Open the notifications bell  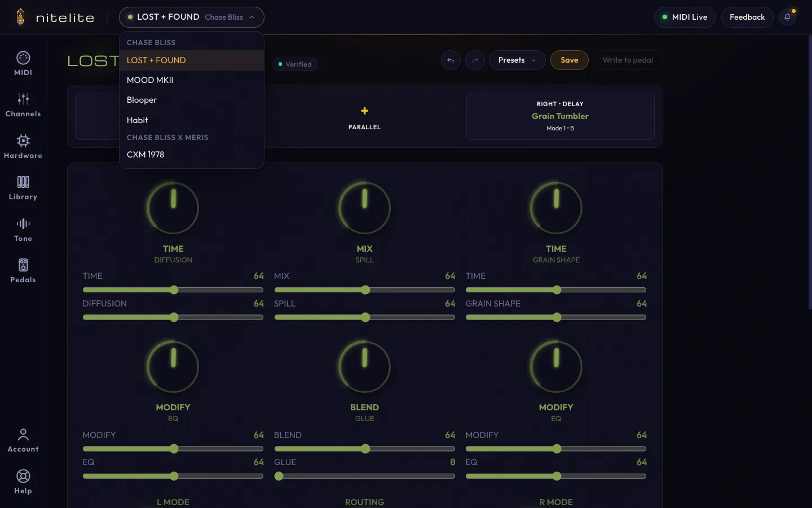(787, 17)
